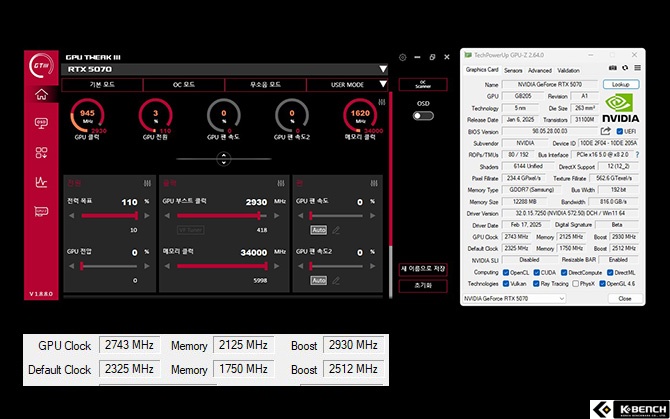The width and height of the screenshot is (670, 419).
Task: Decrease GPU 팬 속도2 with the left arrow
Action: [x=300, y=266]
